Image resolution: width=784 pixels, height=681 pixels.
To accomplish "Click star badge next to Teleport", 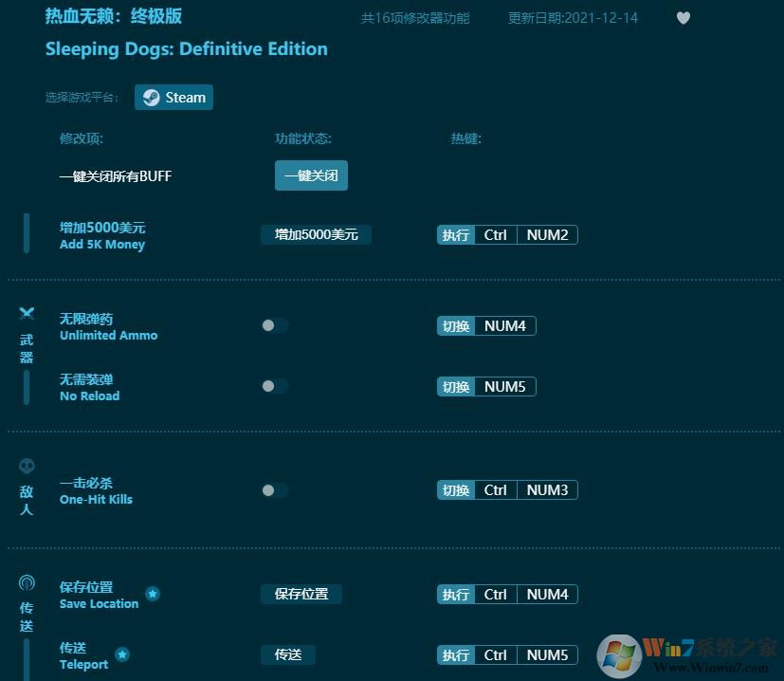I will [122, 654].
